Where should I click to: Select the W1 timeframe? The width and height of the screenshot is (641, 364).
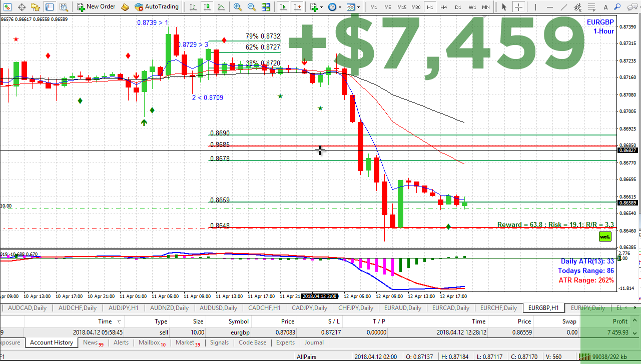[472, 7]
